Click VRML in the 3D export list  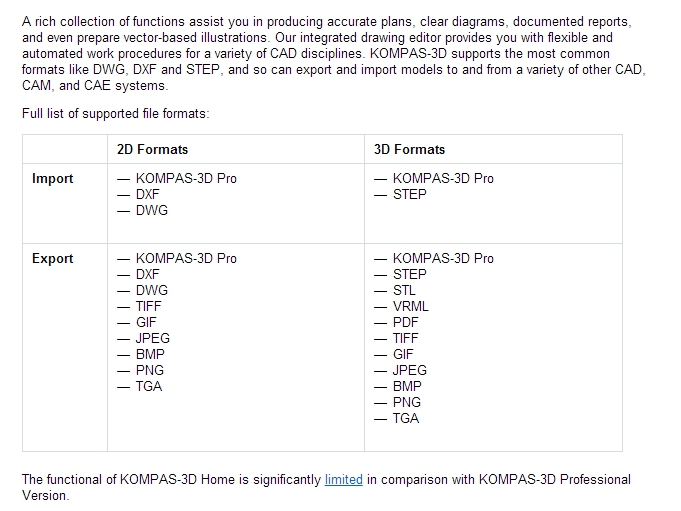[x=410, y=306]
